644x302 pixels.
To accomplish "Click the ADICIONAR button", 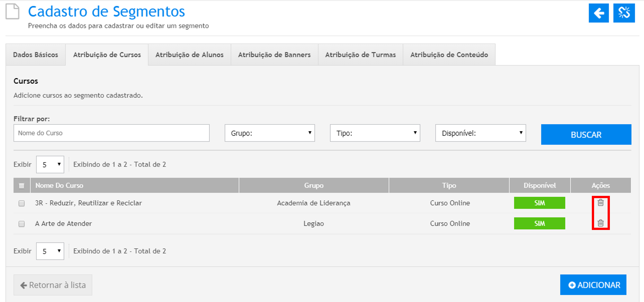I will (x=593, y=285).
